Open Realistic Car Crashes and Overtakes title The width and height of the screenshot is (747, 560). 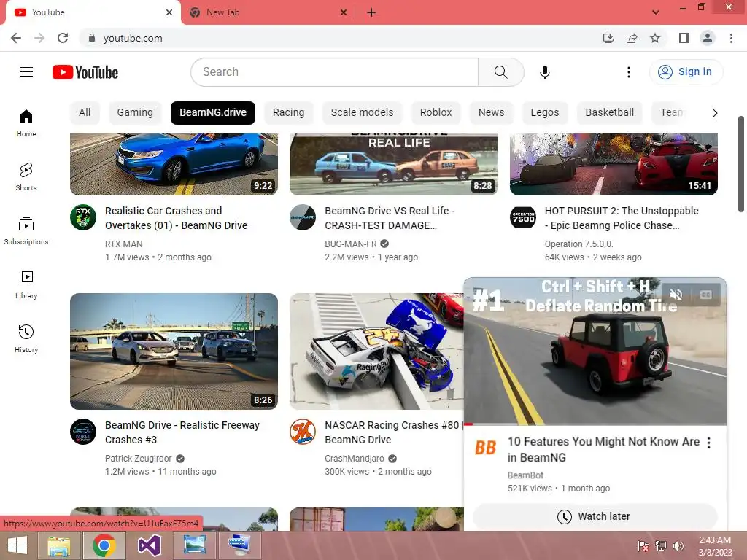(x=177, y=218)
